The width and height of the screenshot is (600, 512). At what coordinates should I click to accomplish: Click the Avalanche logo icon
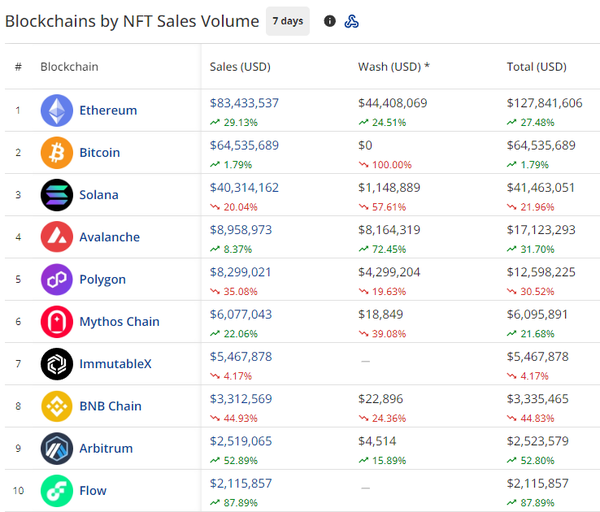[x=56, y=237]
